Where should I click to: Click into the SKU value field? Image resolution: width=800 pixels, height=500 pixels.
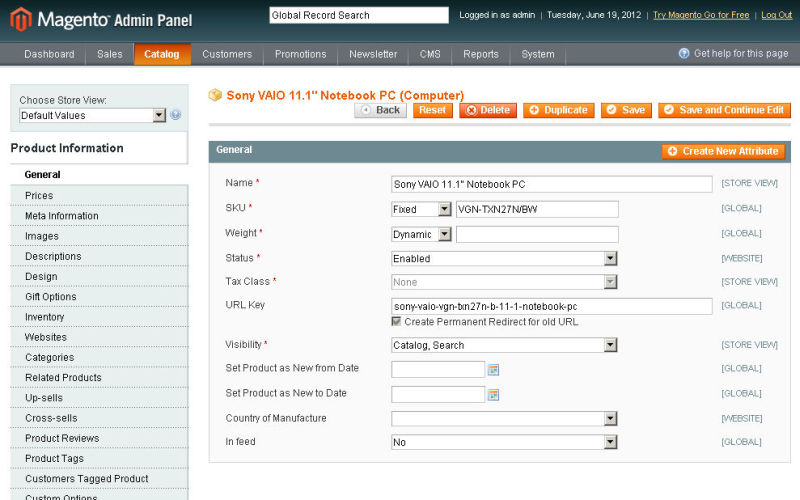coord(537,209)
